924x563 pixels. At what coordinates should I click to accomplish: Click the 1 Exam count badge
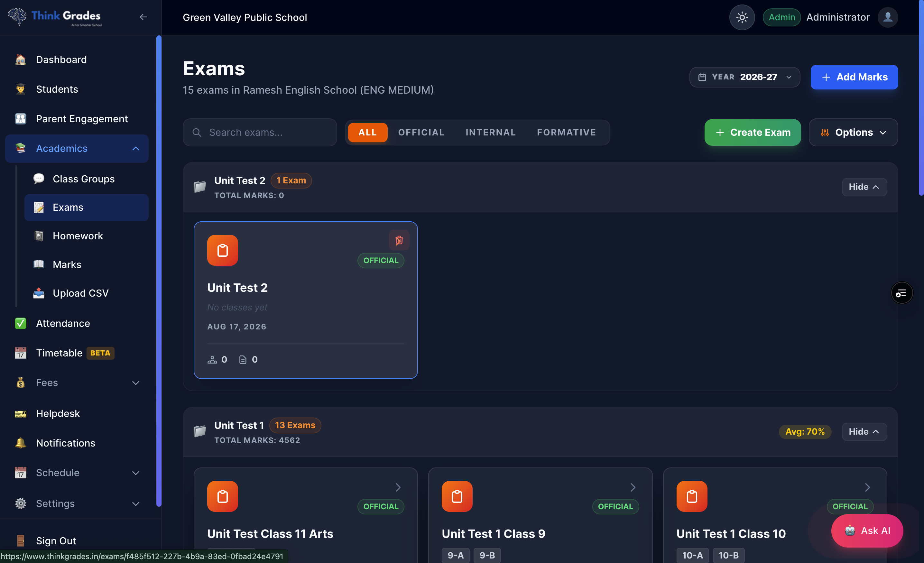pyautogui.click(x=291, y=180)
